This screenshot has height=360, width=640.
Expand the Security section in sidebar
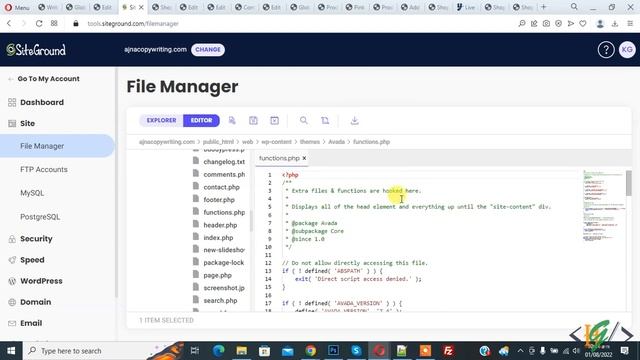click(x=36, y=239)
